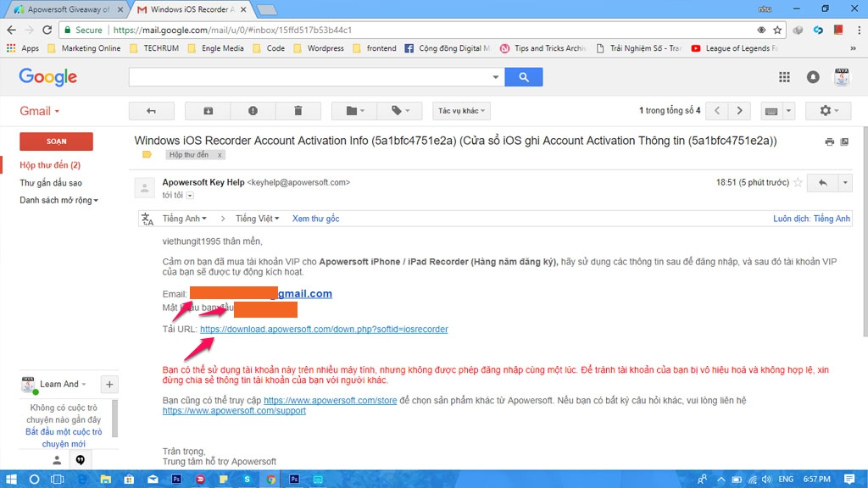Open 'Marketing Online' bookmark folder
Screen dimensions: 868x488
[84, 48]
